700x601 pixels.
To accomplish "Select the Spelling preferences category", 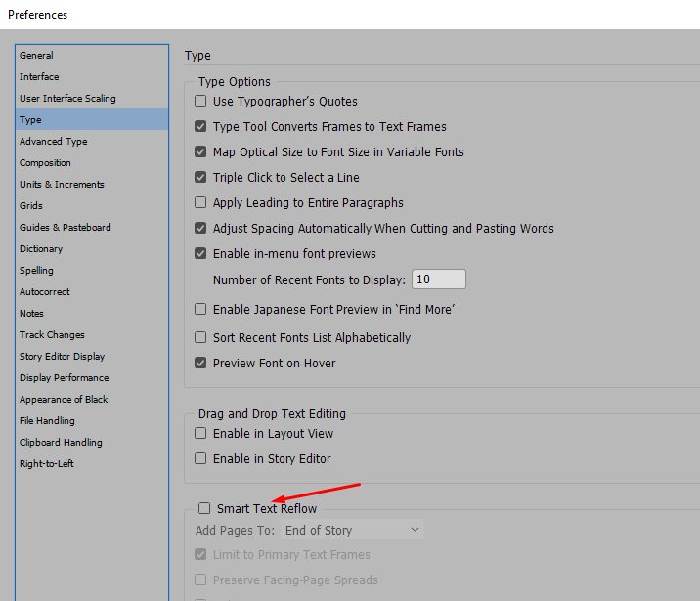I will [36, 271].
